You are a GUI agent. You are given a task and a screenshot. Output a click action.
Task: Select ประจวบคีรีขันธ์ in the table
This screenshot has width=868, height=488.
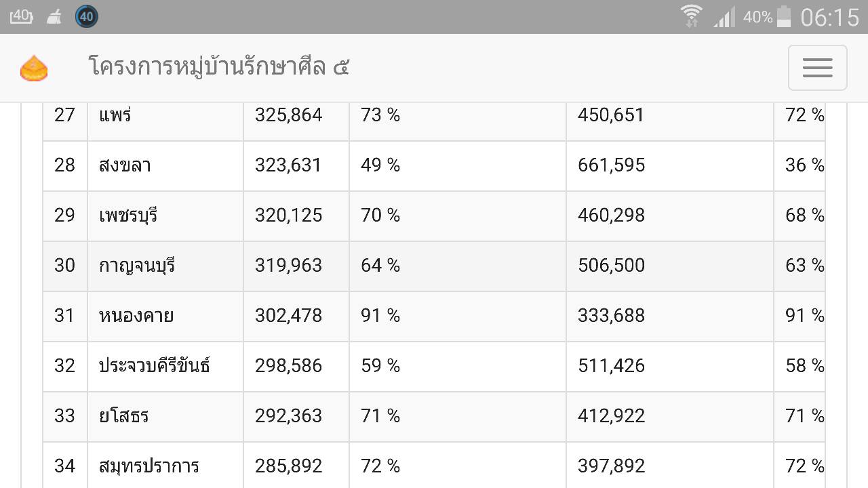pyautogui.click(x=154, y=366)
